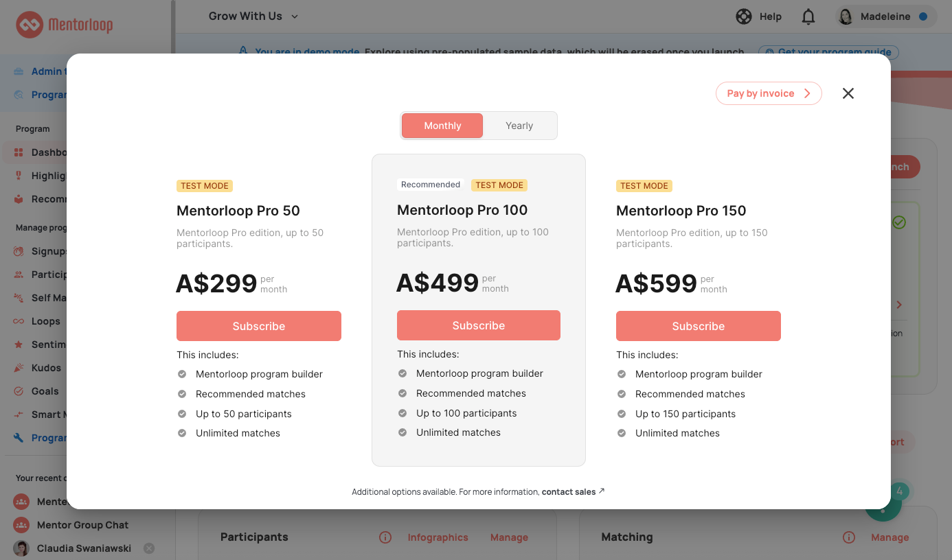Click the Mentorloop logo
Viewport: 952px width, 560px height.
pyautogui.click(x=65, y=25)
